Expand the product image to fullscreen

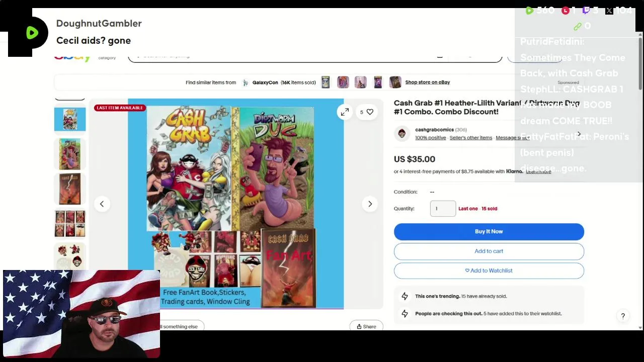(345, 112)
